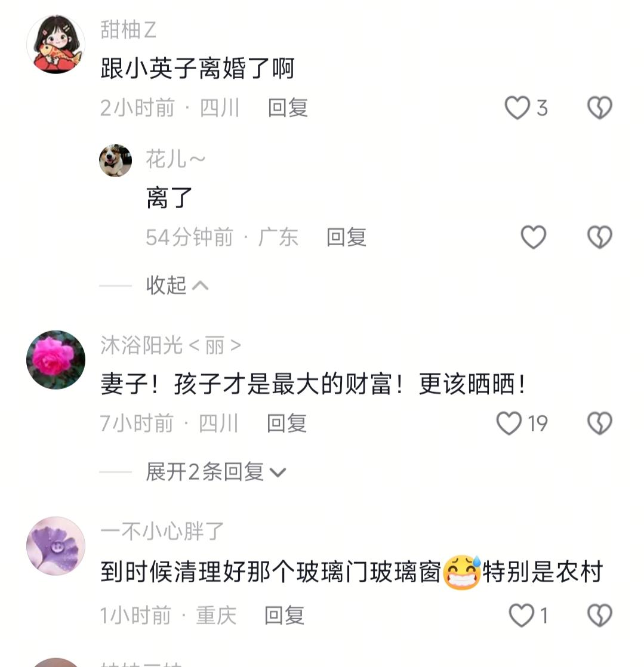Open the pink rose avatar profile
644x667 pixels.
click(56, 360)
